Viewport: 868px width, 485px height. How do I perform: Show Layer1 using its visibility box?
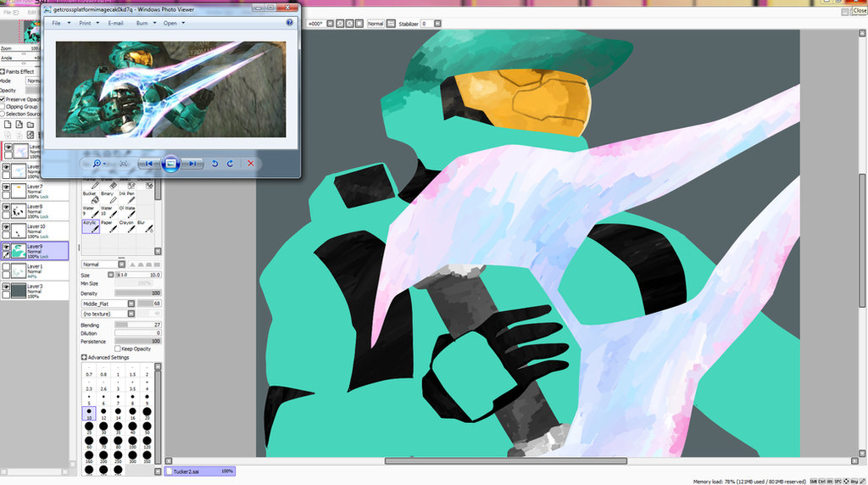(6, 267)
